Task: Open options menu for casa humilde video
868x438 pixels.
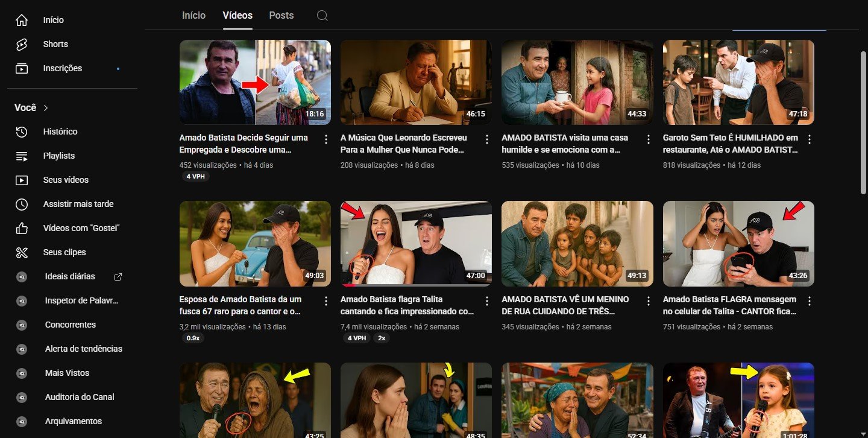Action: pyautogui.click(x=649, y=139)
